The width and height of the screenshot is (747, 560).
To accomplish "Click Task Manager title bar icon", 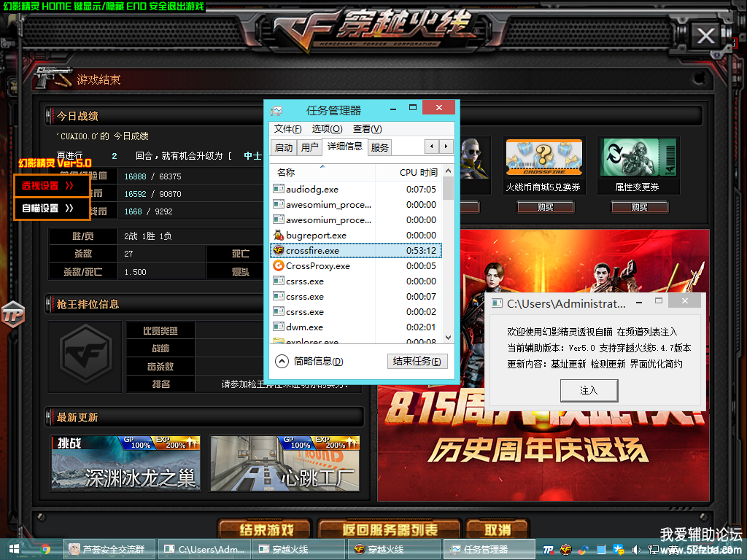I will (x=276, y=111).
